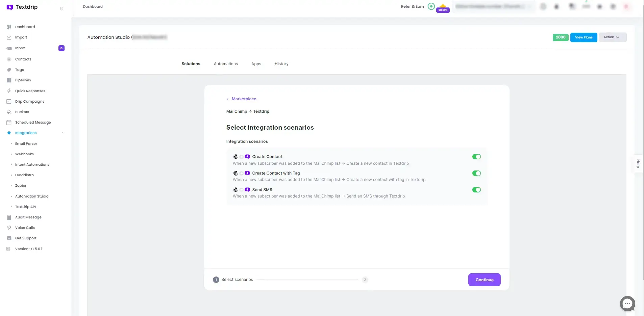Screen dimensions: 644x316
Task: Toggle off Create Contact with Tag
Action: coord(476,173)
